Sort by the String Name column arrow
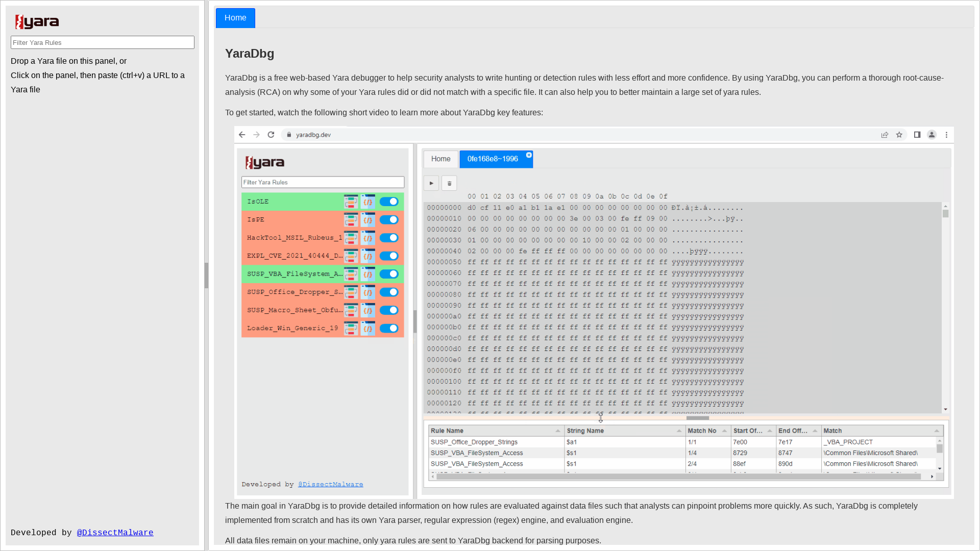 (679, 431)
